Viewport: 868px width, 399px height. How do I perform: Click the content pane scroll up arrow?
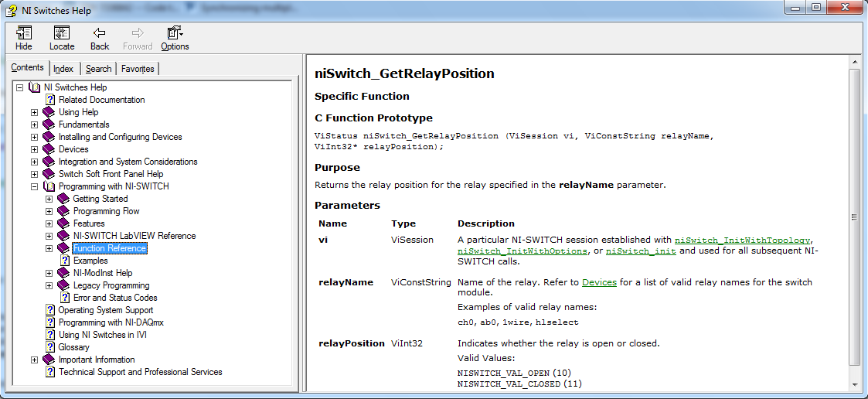(x=854, y=62)
